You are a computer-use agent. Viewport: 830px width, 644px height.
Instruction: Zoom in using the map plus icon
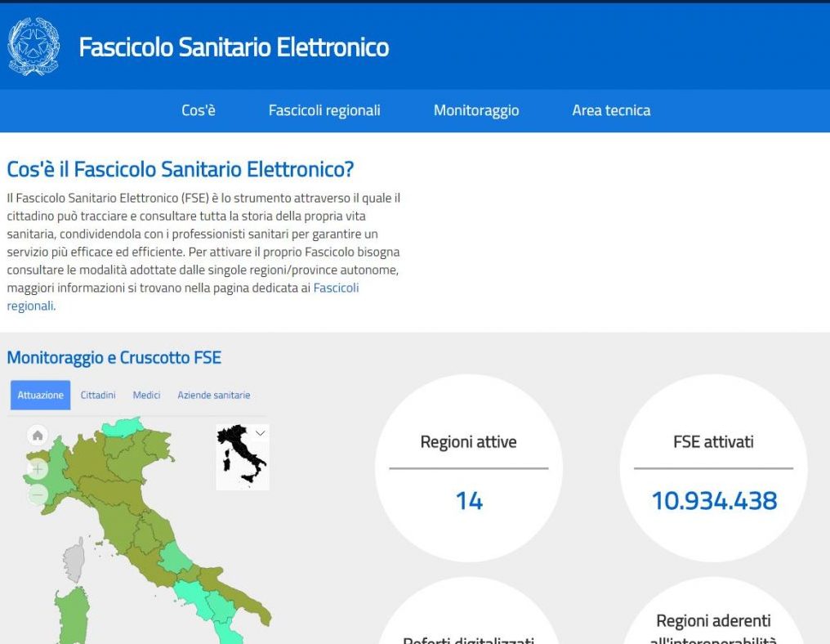pyautogui.click(x=36, y=470)
